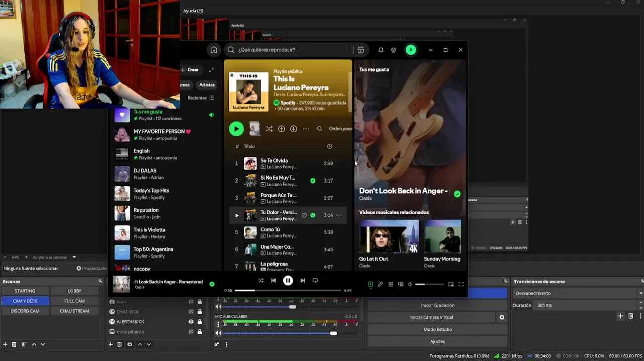
Task: Search within playlist using magnifier icon
Action: point(319,129)
